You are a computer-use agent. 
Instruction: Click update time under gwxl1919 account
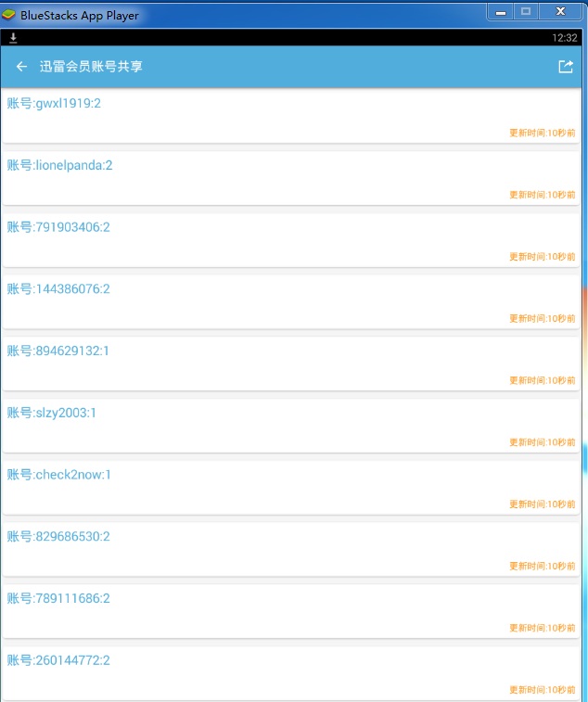click(543, 133)
